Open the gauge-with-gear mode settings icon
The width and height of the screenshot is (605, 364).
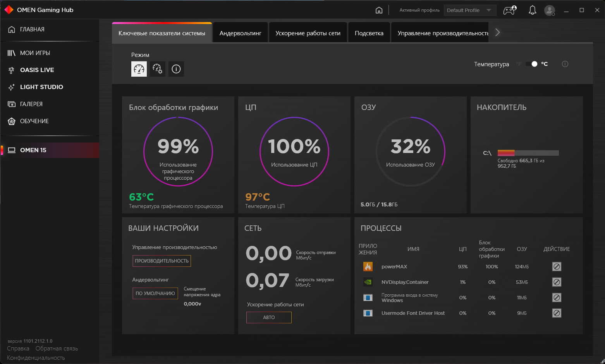158,69
